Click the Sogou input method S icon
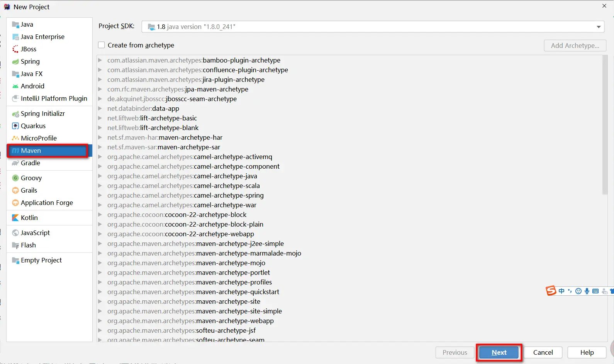 (551, 291)
